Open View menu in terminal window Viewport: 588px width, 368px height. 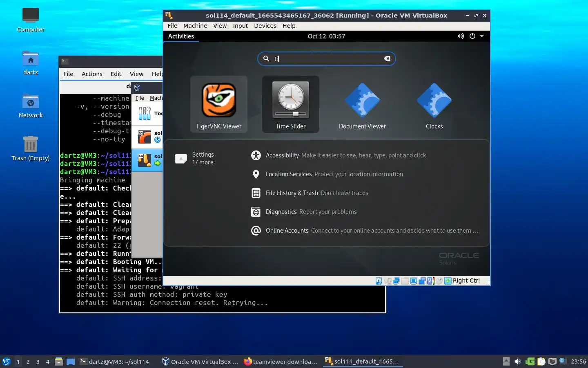point(136,74)
